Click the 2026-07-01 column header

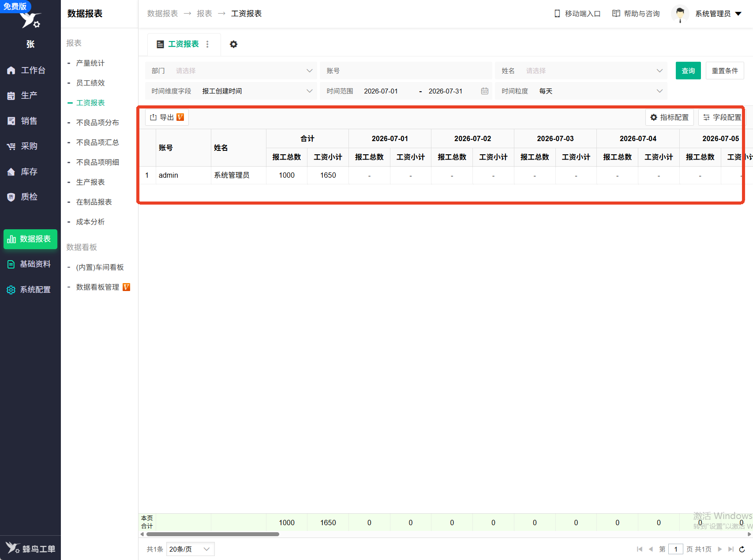coord(390,138)
